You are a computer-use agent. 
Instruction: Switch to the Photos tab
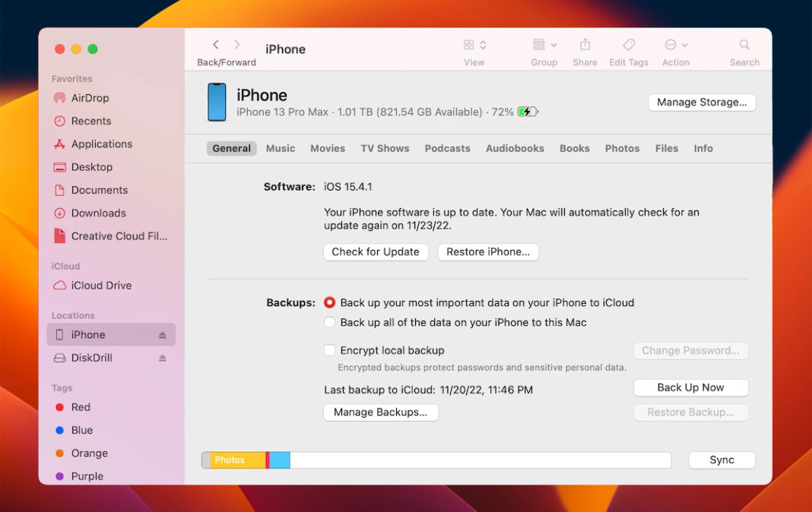click(622, 148)
